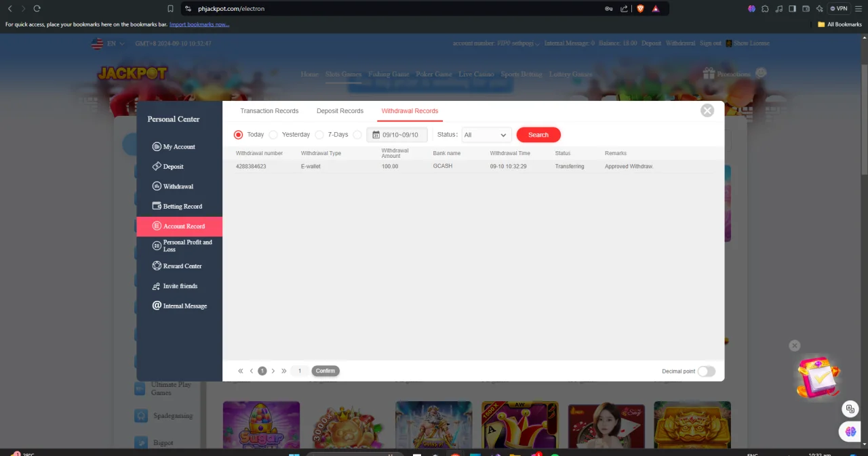Open the Leo AI sparkle icon
Screen dimensions: 868x456
[x=819, y=9]
